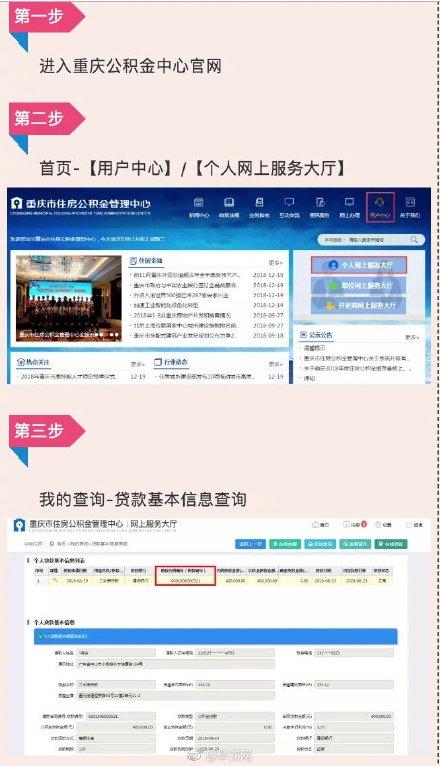Select the 住房金融 news tab heading
440x766 pixels.
(x=146, y=261)
